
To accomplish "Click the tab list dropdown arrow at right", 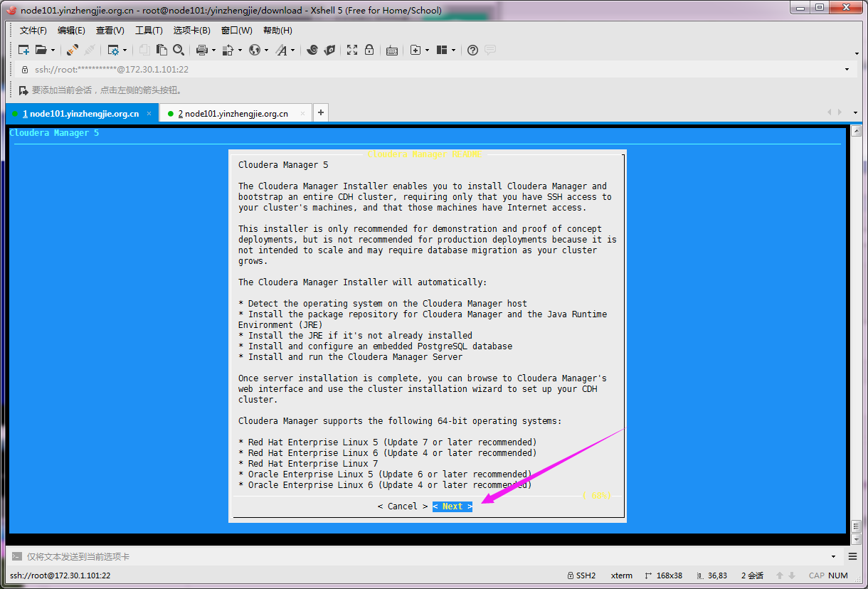I will [854, 112].
